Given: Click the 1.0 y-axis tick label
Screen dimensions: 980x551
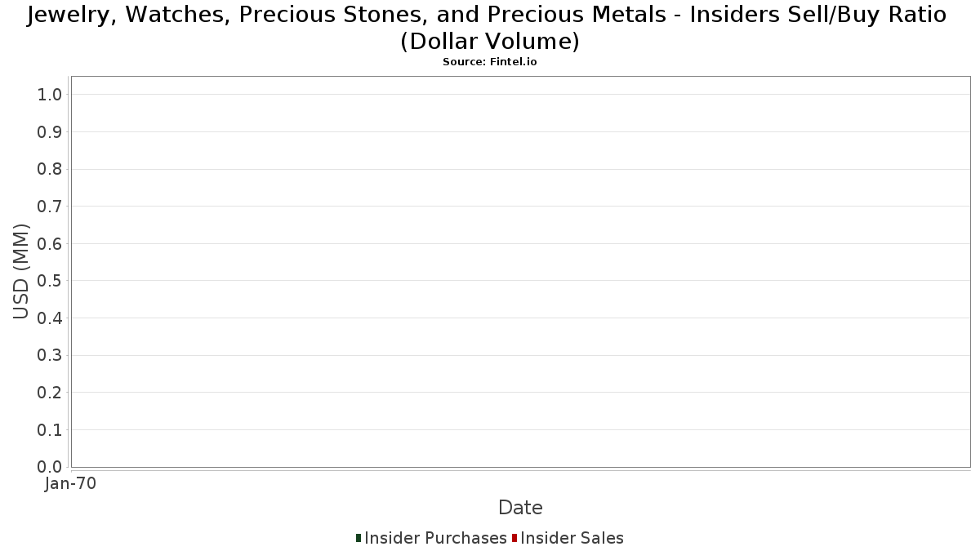Looking at the screenshot, I should [x=50, y=95].
